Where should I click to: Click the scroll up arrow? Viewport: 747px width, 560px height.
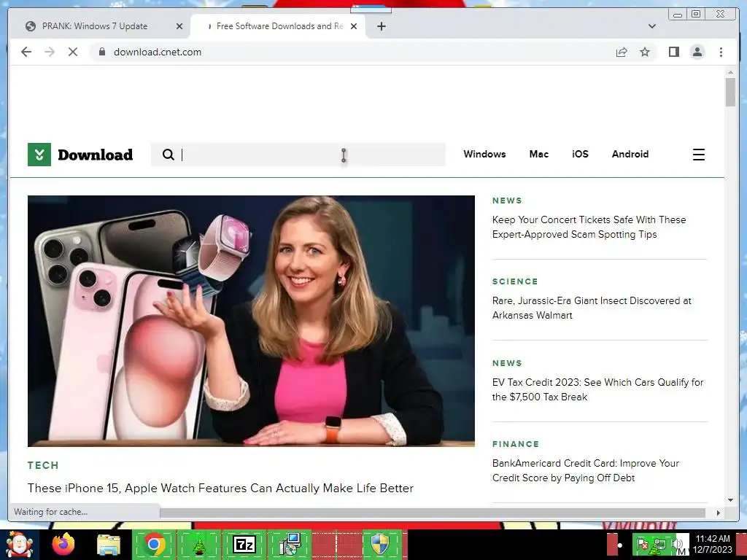(730, 72)
